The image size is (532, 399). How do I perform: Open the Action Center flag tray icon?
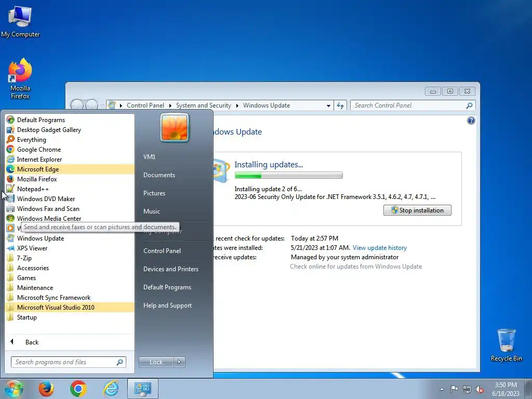pyautogui.click(x=454, y=389)
